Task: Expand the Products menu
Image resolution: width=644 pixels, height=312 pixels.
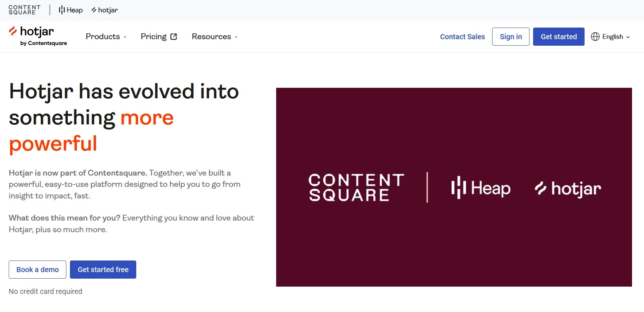Action: tap(106, 37)
